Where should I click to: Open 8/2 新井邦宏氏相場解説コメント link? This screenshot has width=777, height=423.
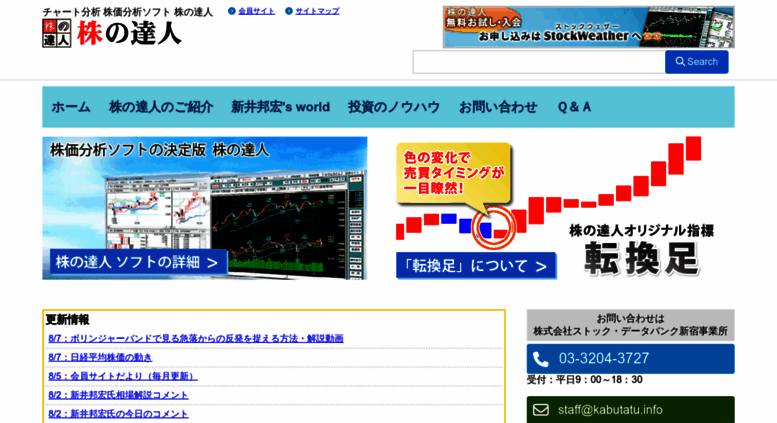pos(118,395)
